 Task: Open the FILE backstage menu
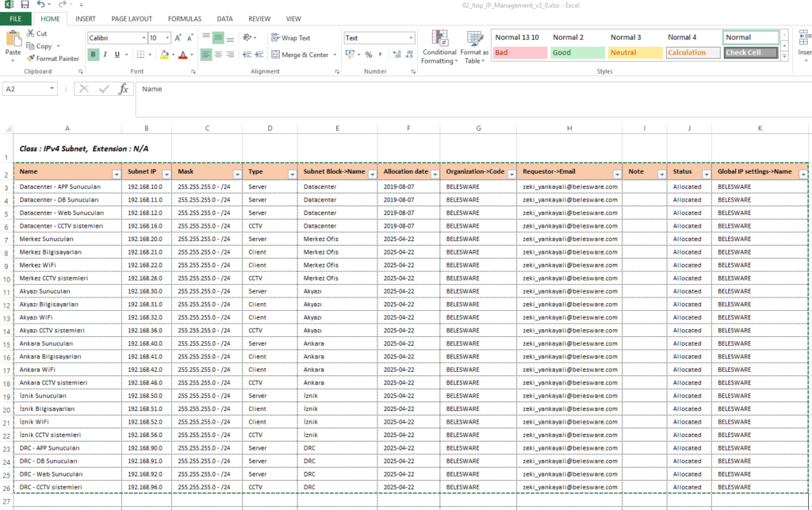click(x=16, y=18)
